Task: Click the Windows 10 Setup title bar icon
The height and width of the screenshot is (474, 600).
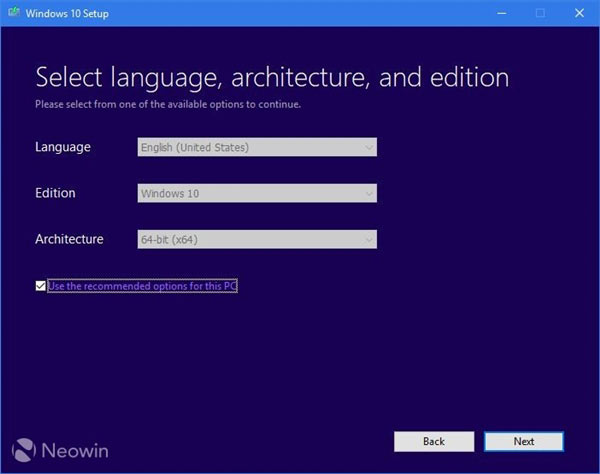Action: [14, 13]
